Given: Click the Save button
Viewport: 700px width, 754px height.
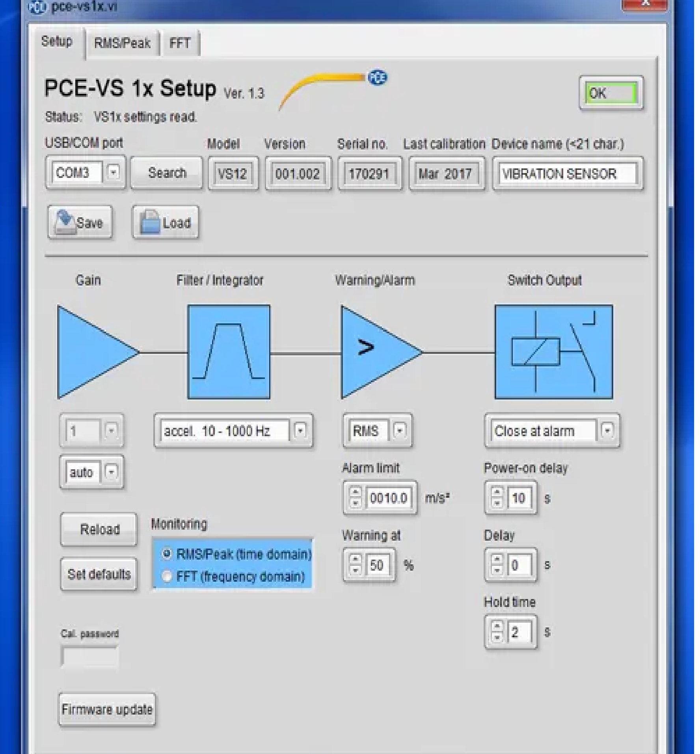Looking at the screenshot, I should tap(80, 222).
